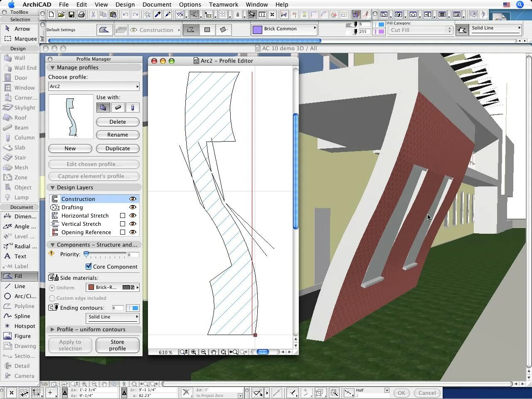Open the Brick Common material dropdown
532x399 pixels.
pyautogui.click(x=284, y=29)
